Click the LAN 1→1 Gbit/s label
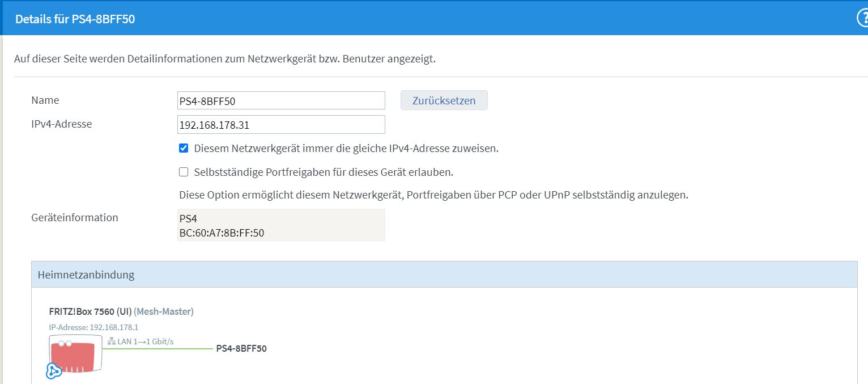Image resolution: width=868 pixels, height=384 pixels. click(145, 341)
